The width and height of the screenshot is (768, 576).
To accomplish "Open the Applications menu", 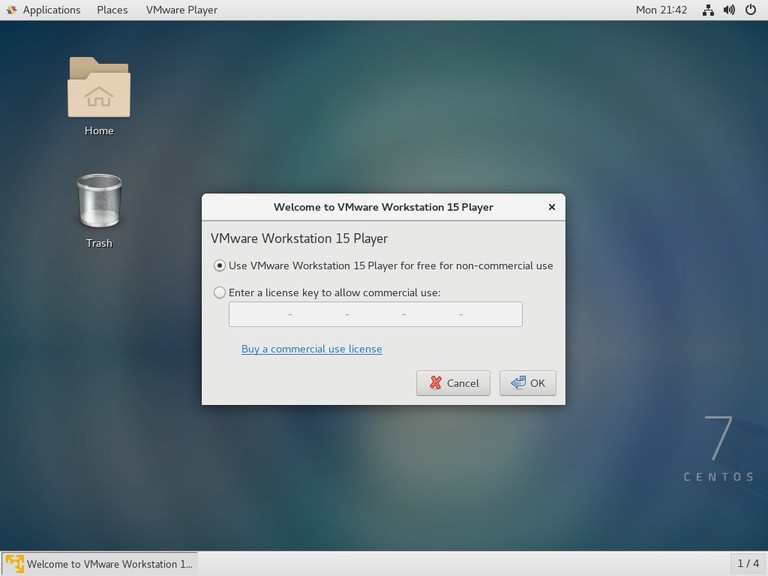I will coord(51,10).
